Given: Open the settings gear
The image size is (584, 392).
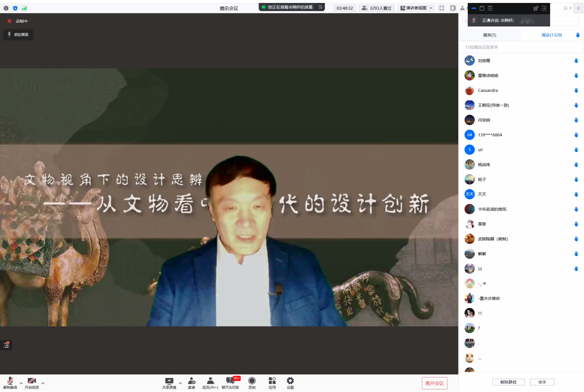Looking at the screenshot, I should pos(290,383).
